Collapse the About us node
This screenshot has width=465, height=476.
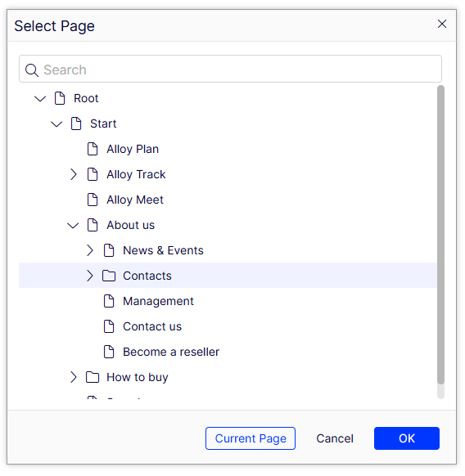point(73,225)
